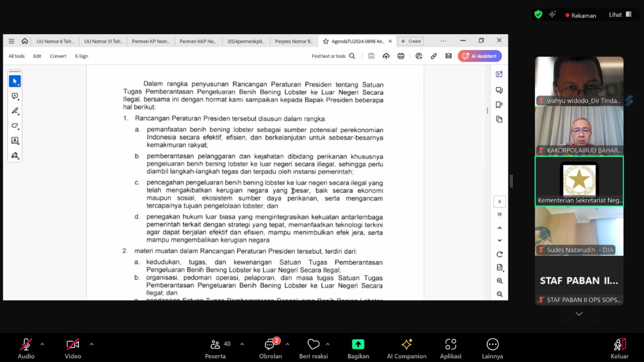Select Kementerian Sekretariat Negara video tile

pos(579,181)
